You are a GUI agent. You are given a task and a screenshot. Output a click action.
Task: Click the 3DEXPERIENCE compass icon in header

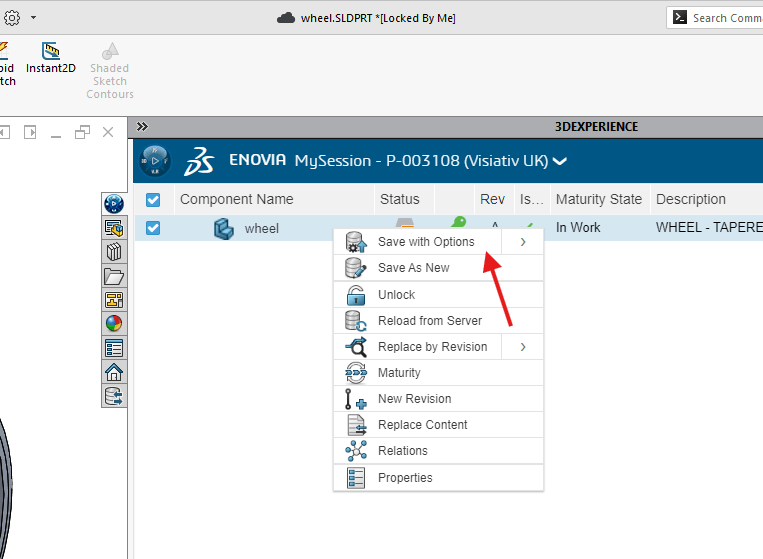coord(155,161)
